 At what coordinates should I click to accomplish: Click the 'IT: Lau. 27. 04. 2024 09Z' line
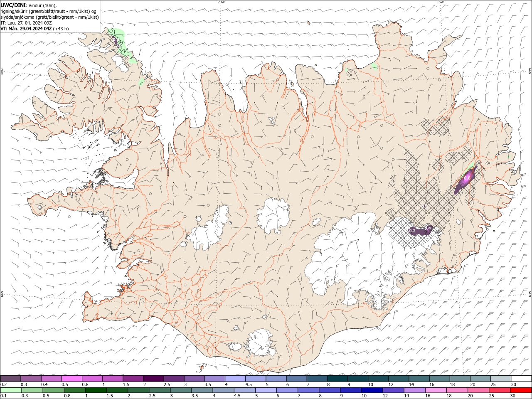point(26,23)
